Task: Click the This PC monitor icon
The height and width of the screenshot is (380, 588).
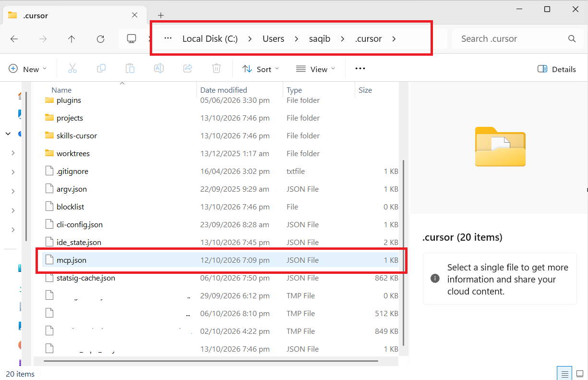Action: 132,39
